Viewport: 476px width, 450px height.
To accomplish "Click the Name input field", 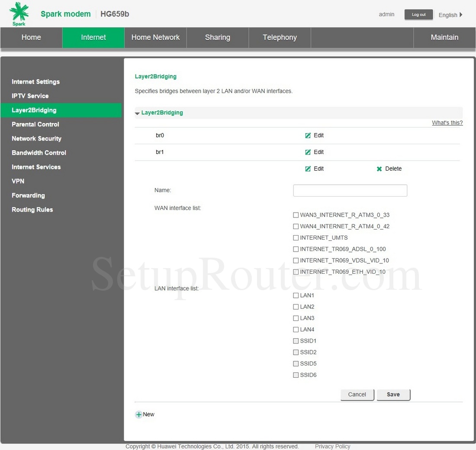I will click(x=350, y=191).
